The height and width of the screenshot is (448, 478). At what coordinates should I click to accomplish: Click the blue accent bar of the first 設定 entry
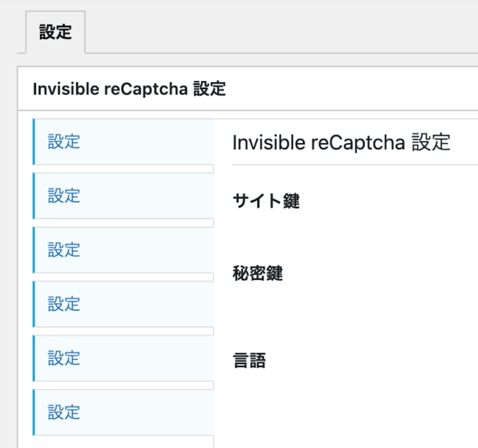(x=33, y=142)
